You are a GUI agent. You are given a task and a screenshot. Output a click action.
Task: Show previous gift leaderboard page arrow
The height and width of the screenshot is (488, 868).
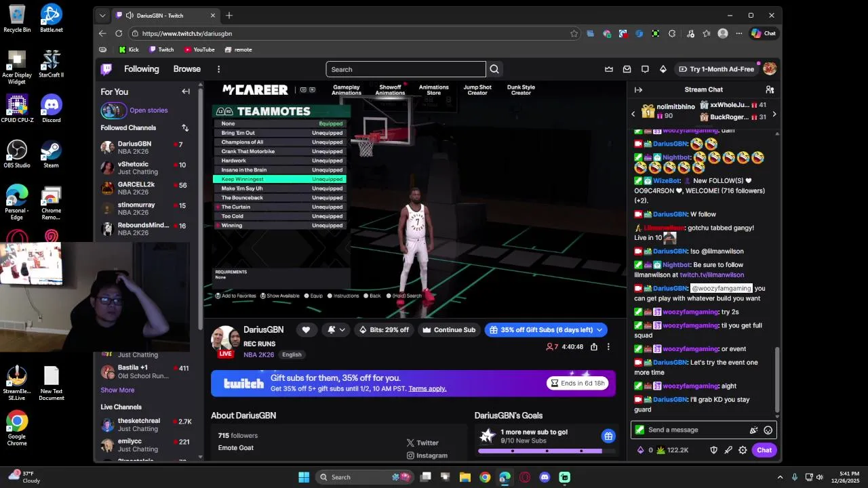(x=633, y=114)
